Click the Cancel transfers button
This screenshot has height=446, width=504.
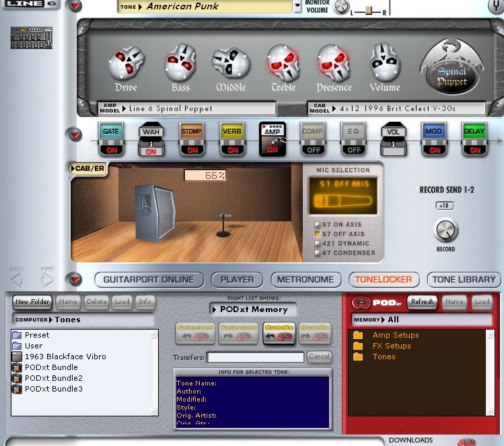tap(319, 357)
